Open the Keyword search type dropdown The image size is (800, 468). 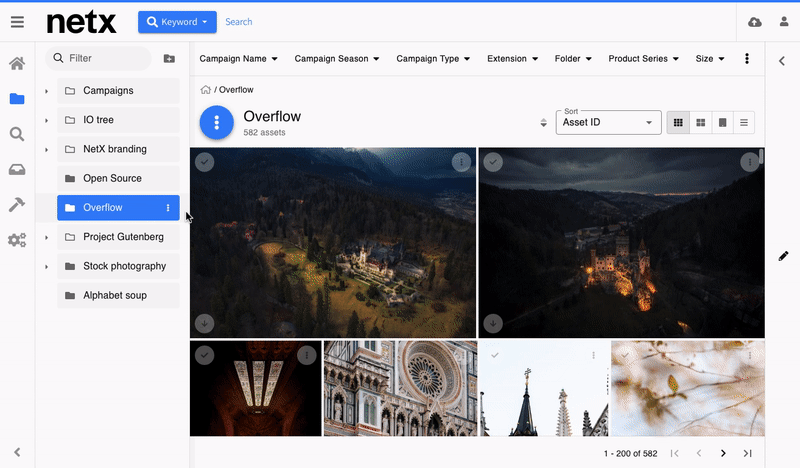pyautogui.click(x=177, y=22)
